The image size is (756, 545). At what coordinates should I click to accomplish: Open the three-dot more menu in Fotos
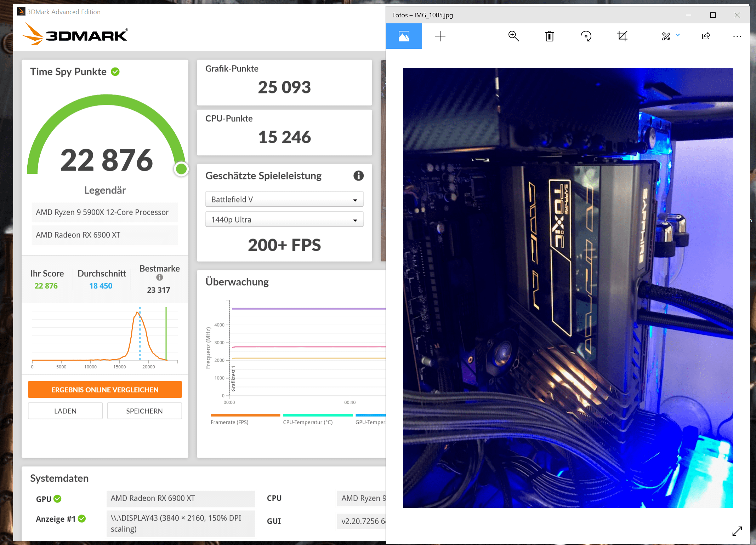point(737,36)
